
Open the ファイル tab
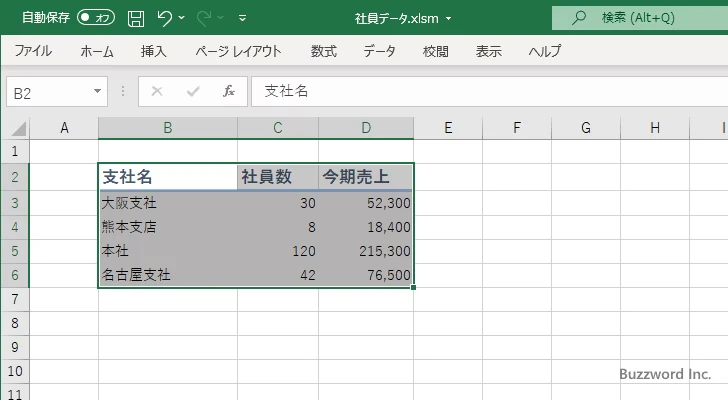33,51
